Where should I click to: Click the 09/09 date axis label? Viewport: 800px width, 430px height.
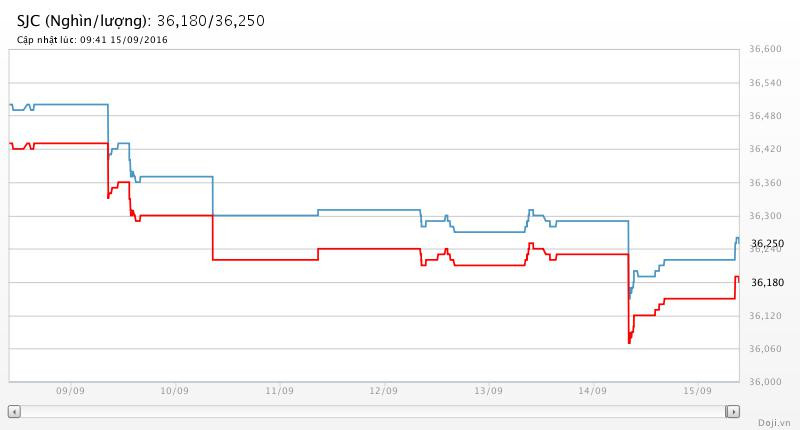pyautogui.click(x=70, y=391)
